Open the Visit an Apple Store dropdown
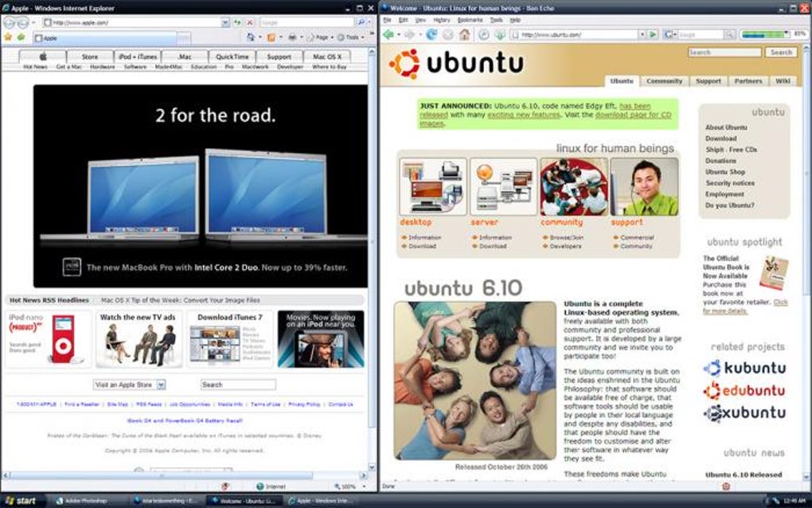 coord(130,385)
